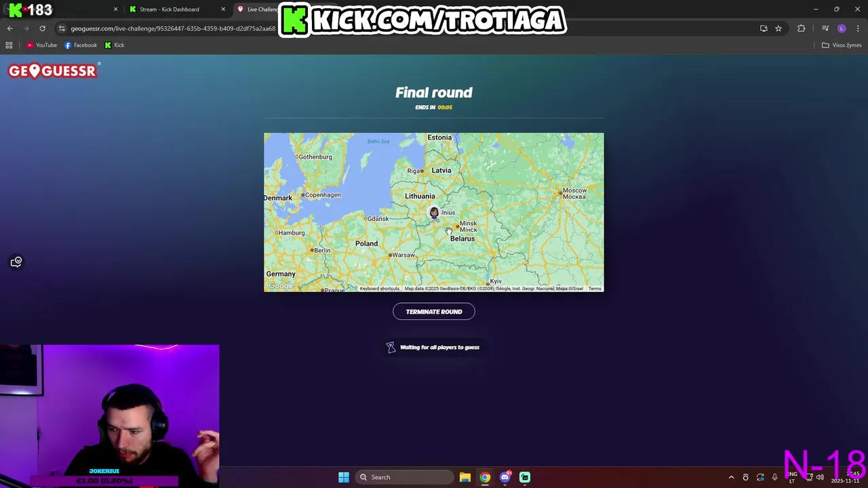The height and width of the screenshot is (488, 868).
Task: Reload the GeoGuessr page
Action: coord(42,28)
